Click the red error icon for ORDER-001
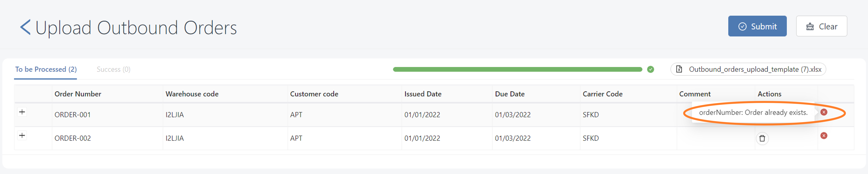Viewport: 868px width, 174px height. pos(824,112)
